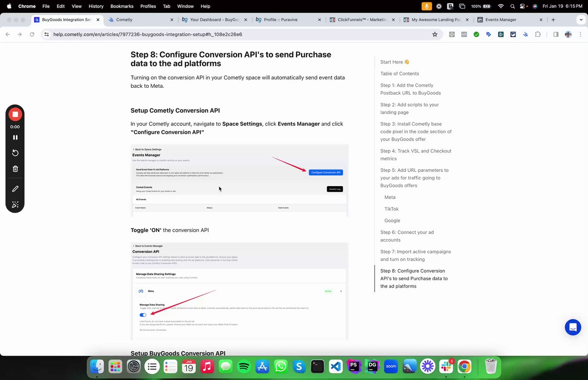Go back to the previous page

click(x=7, y=34)
